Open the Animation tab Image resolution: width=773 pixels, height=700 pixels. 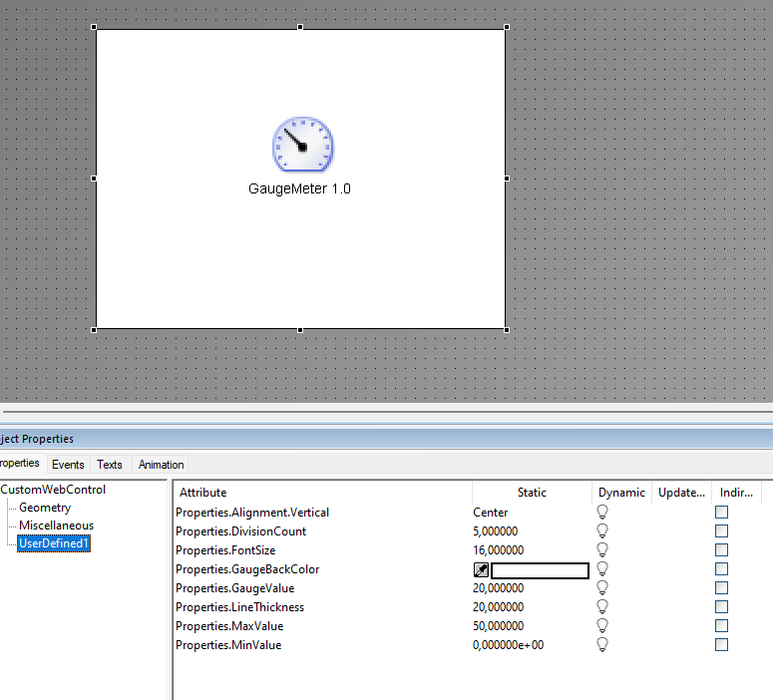click(161, 465)
